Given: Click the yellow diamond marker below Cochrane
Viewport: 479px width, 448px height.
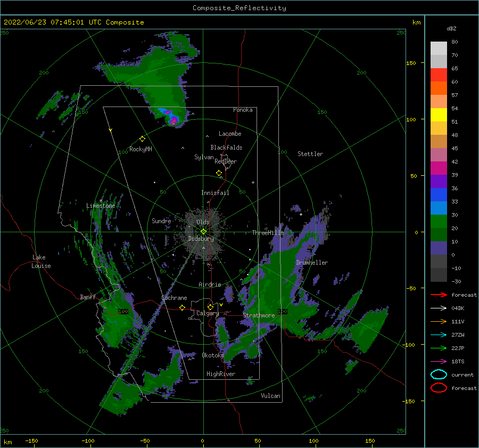Looking at the screenshot, I should click(x=182, y=307).
